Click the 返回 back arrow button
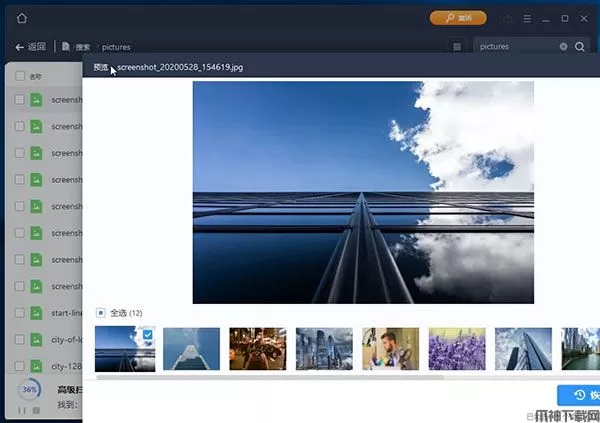This screenshot has height=423, width=600. click(31, 47)
